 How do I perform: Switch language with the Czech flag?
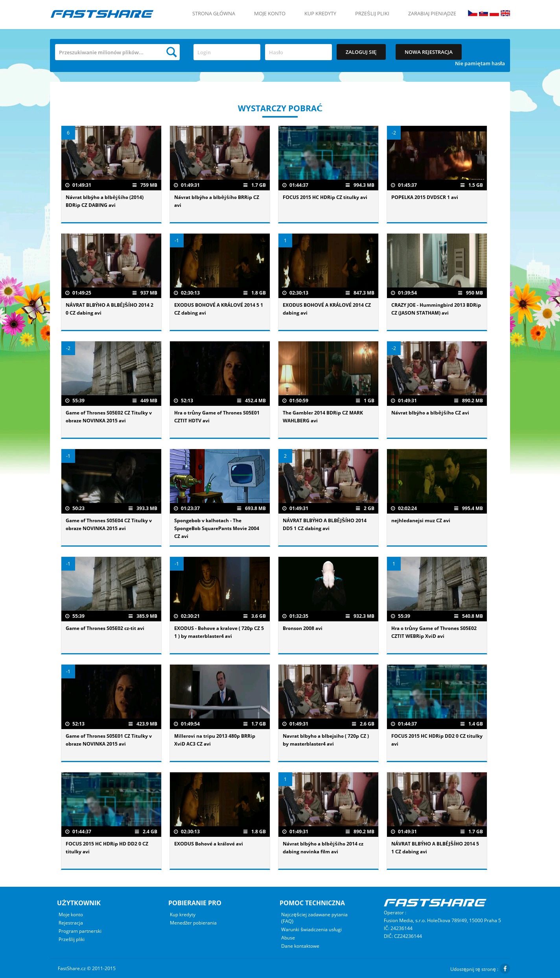click(x=472, y=13)
